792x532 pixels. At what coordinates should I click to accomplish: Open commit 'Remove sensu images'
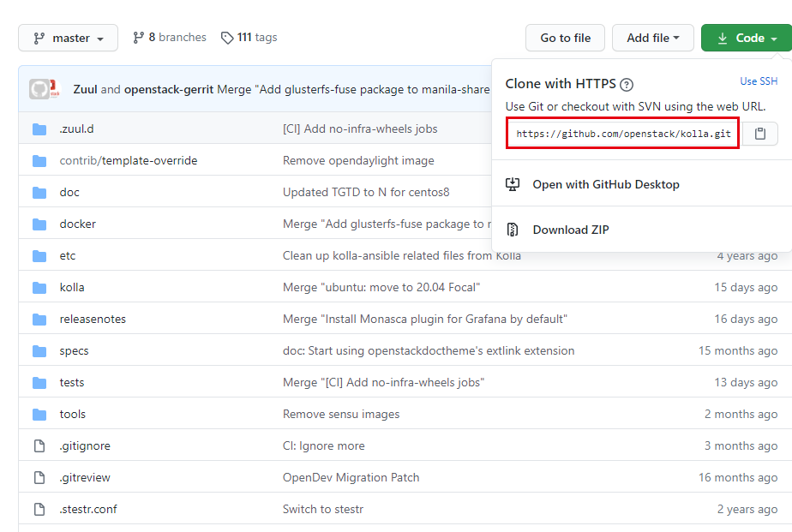pyautogui.click(x=341, y=415)
